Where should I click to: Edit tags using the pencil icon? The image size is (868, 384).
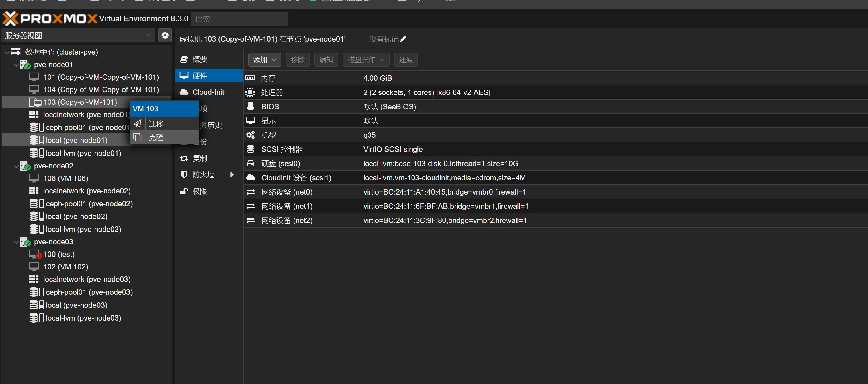pyautogui.click(x=403, y=39)
